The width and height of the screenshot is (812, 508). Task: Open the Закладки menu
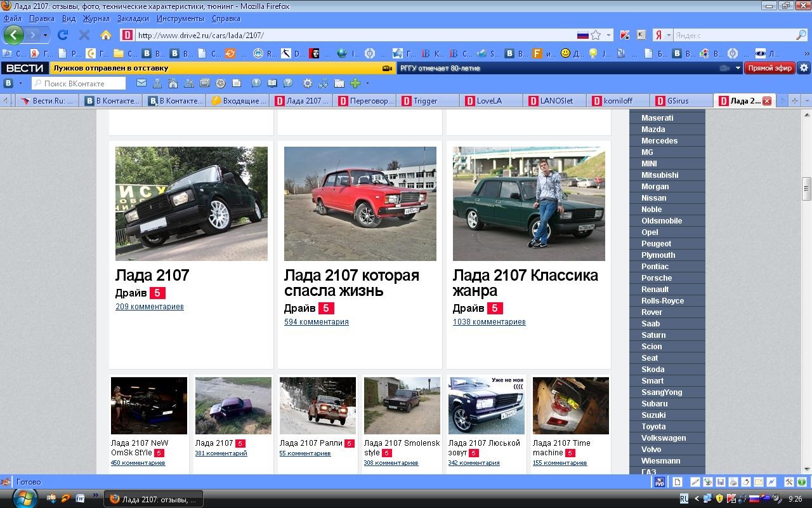133,18
